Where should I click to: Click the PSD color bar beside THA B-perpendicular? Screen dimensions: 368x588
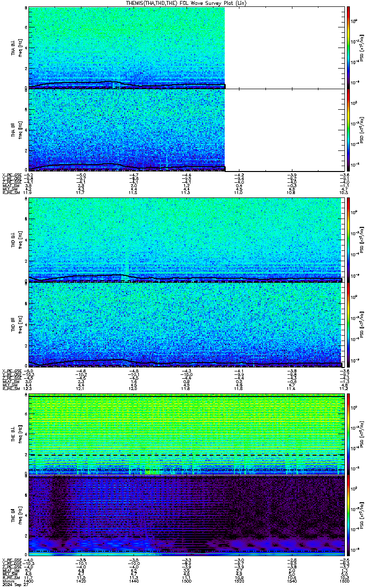[x=348, y=48]
